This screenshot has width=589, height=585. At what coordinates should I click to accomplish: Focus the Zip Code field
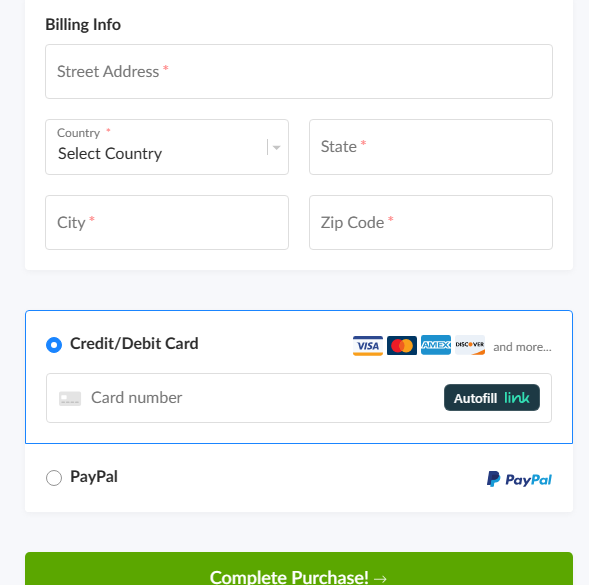pos(431,222)
